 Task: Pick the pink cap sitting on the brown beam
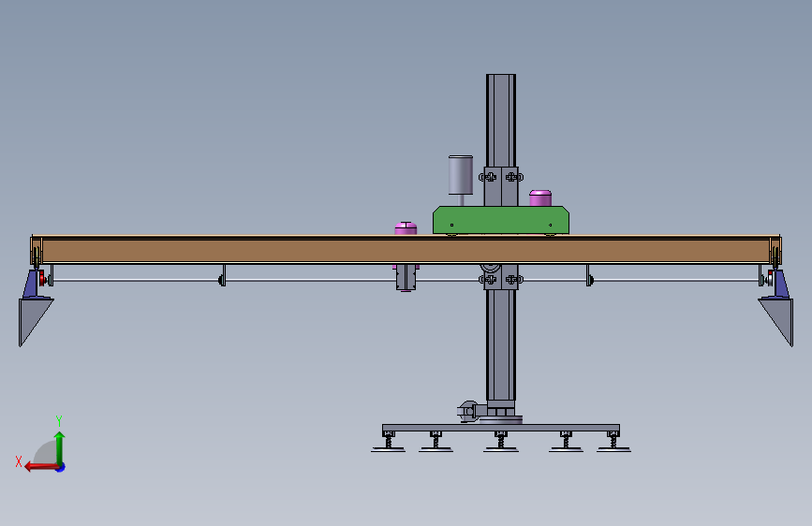pyautogui.click(x=406, y=228)
